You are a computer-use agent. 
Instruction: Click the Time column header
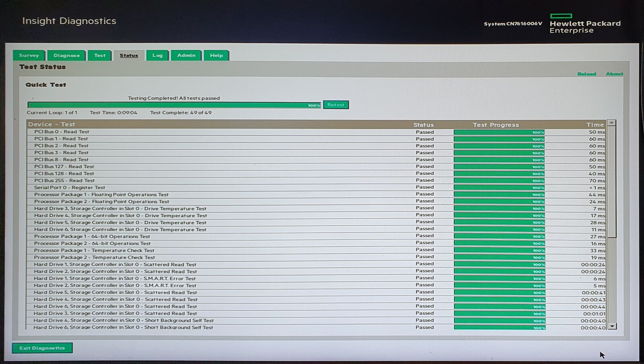(x=595, y=125)
